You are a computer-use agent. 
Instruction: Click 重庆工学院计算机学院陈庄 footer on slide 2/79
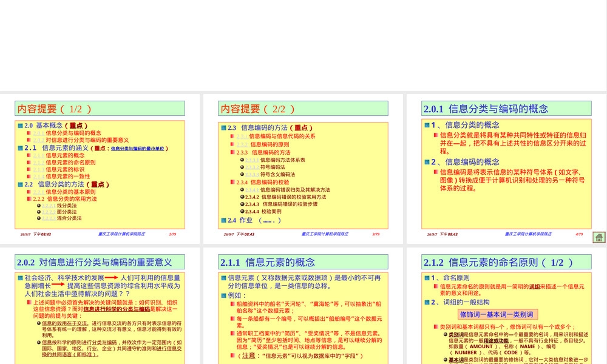point(121,234)
